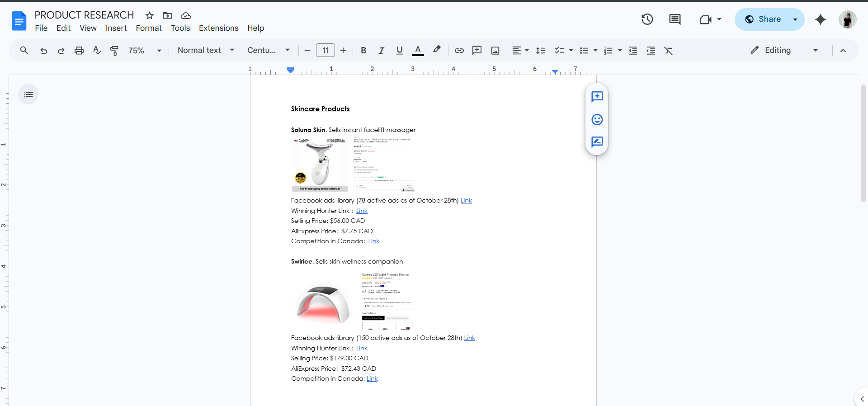
Task: Toggle italic formatting
Action: click(x=382, y=50)
